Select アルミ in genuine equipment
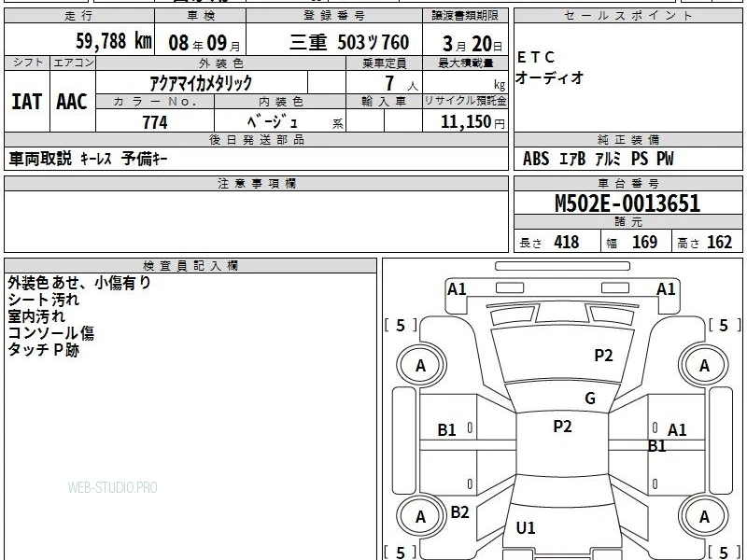747x560 pixels. pos(609,159)
